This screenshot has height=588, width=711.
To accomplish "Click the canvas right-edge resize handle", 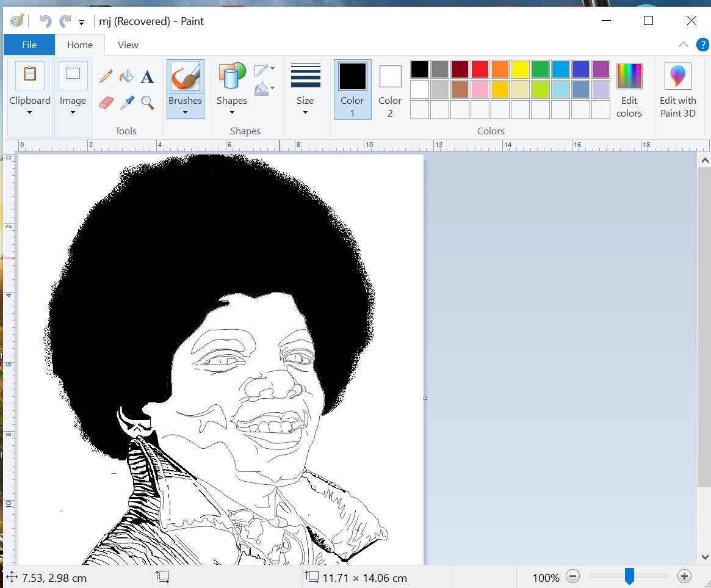I will point(425,398).
